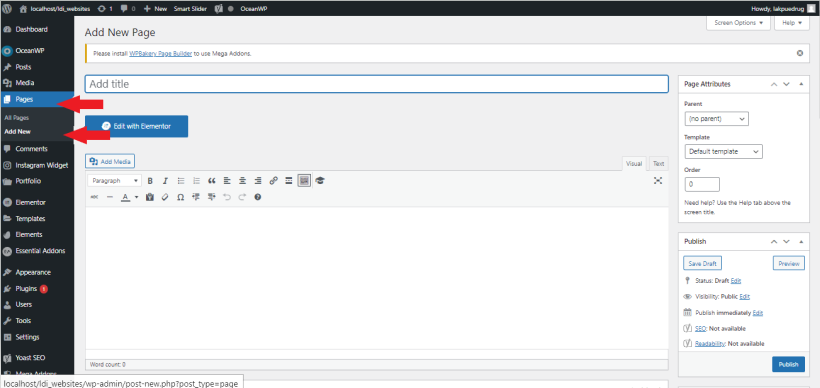Edit the Publish immediately setting

pyautogui.click(x=758, y=313)
